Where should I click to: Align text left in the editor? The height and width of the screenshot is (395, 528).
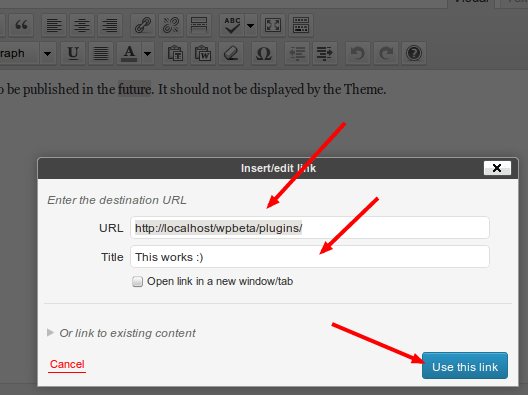pos(54,25)
